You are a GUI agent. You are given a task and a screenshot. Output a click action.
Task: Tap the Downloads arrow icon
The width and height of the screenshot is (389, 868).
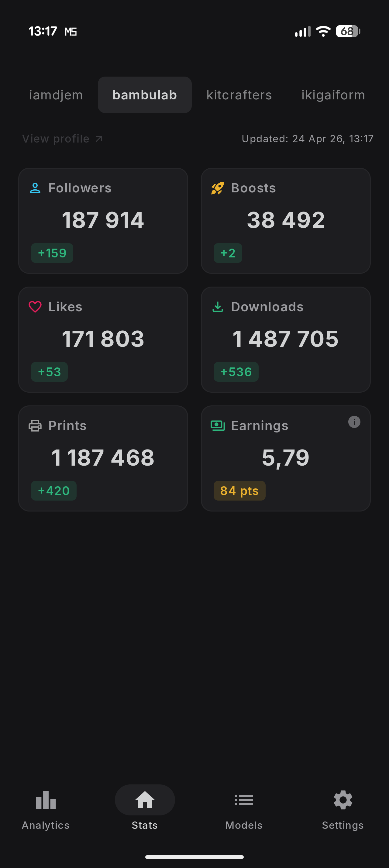[218, 307]
